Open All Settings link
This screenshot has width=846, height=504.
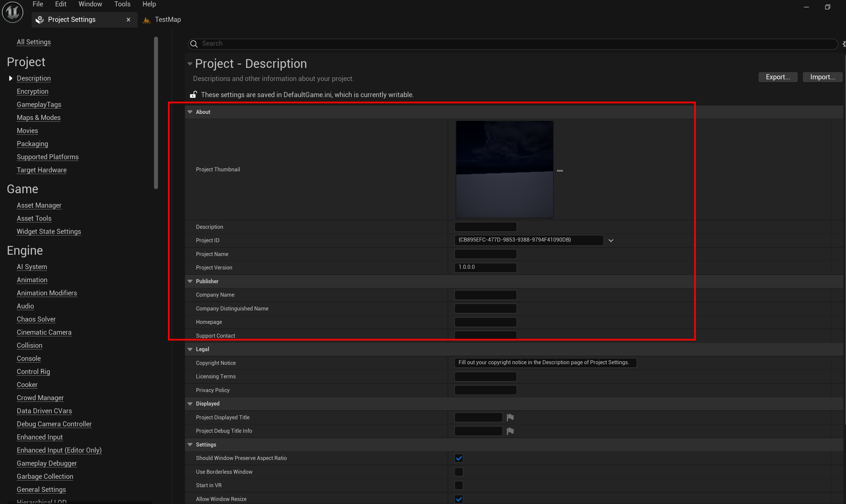(x=34, y=42)
